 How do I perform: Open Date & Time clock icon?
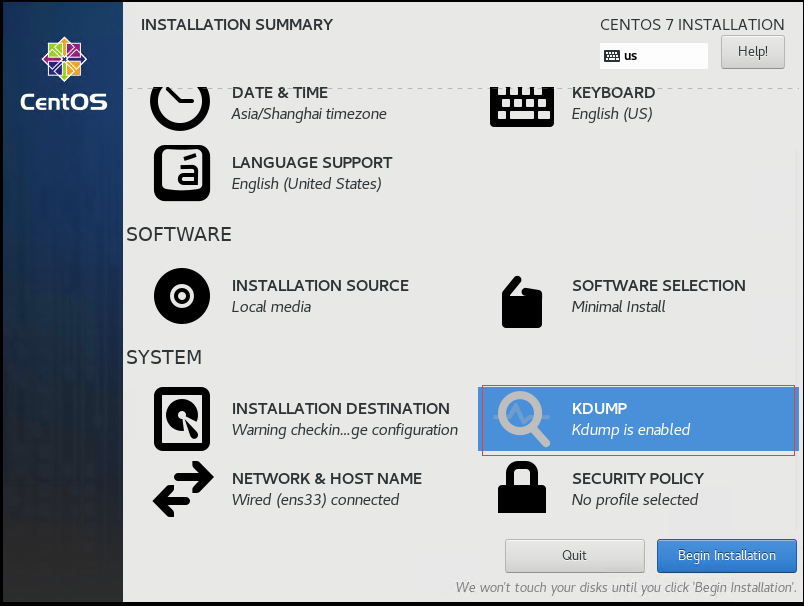[180, 108]
